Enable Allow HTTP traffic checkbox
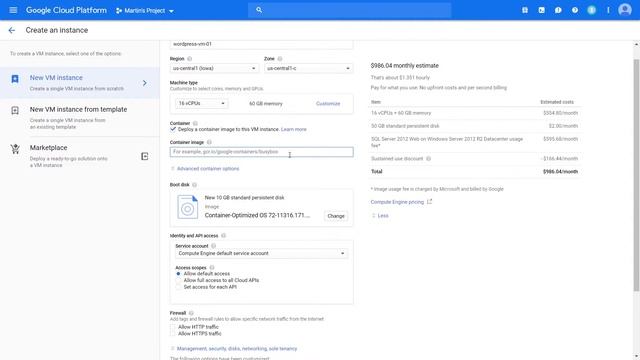The width and height of the screenshot is (640, 360). (173, 327)
